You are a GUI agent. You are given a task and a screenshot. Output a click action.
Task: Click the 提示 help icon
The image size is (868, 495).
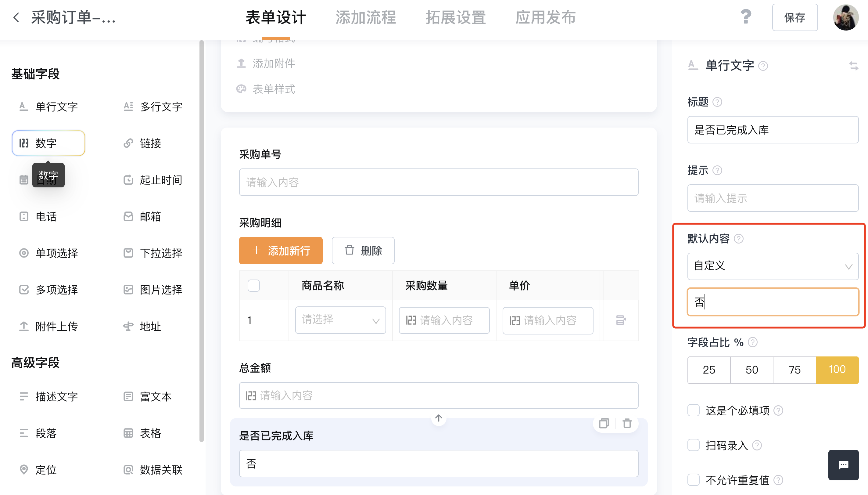pyautogui.click(x=717, y=170)
